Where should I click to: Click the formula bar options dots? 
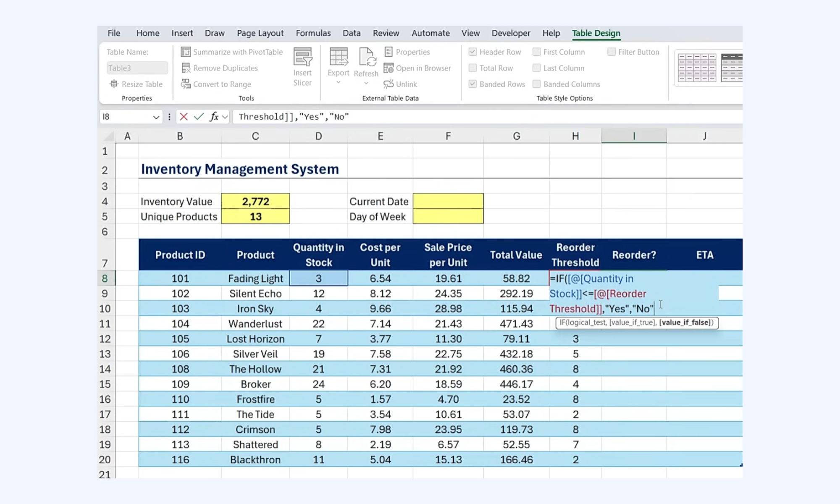click(169, 117)
